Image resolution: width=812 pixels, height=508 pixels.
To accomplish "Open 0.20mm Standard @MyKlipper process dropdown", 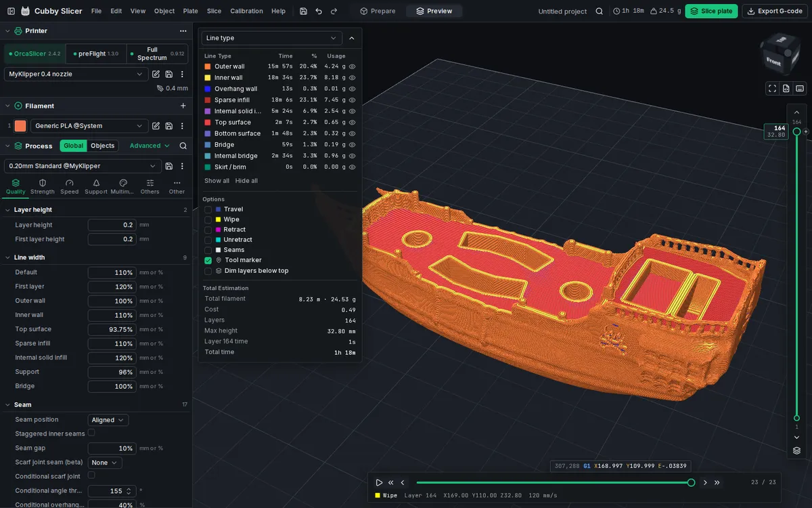I will tap(83, 166).
